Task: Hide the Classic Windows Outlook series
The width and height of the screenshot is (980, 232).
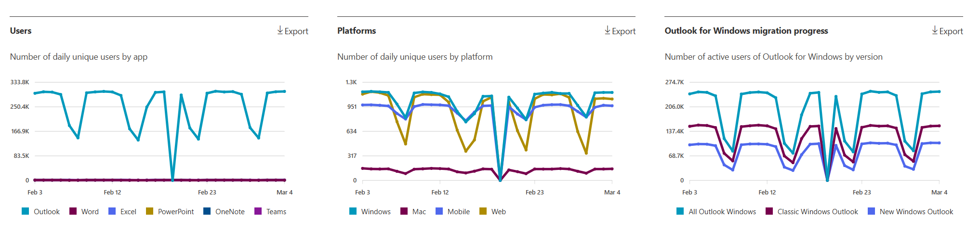Action: tap(812, 211)
